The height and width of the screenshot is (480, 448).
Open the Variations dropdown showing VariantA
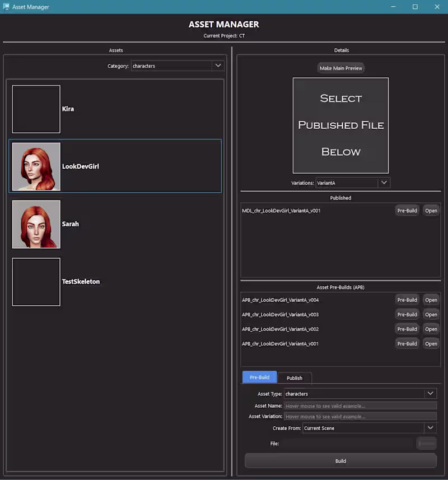click(x=384, y=183)
